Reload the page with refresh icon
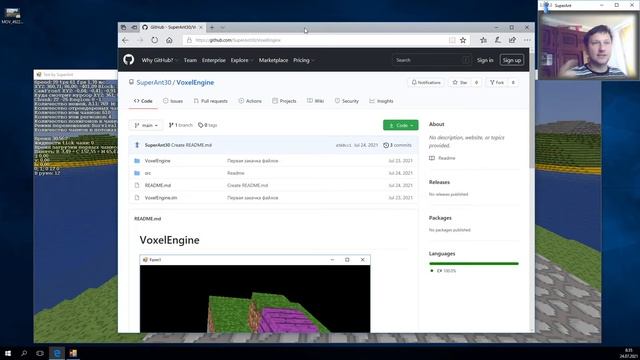 (154, 40)
